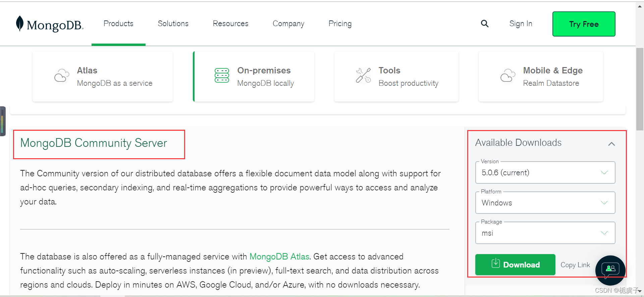Click the Copy Link link

(575, 265)
